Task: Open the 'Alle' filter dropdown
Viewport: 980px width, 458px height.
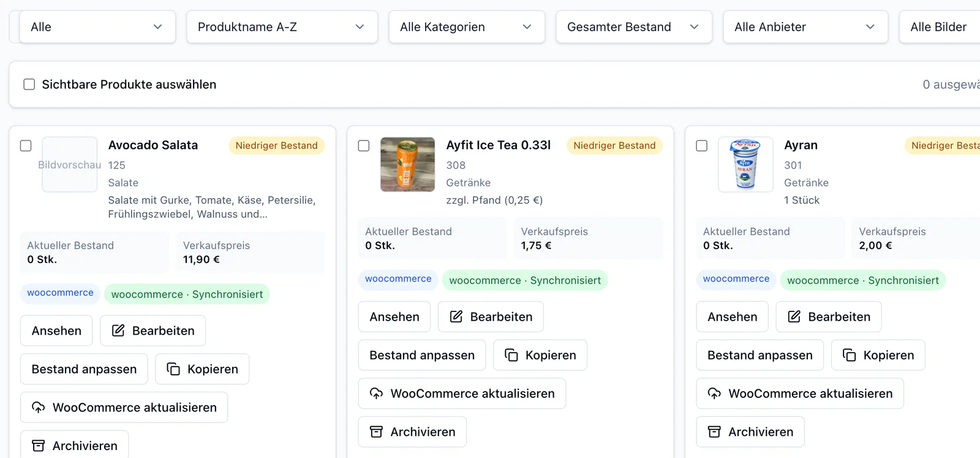Action: pos(97,27)
